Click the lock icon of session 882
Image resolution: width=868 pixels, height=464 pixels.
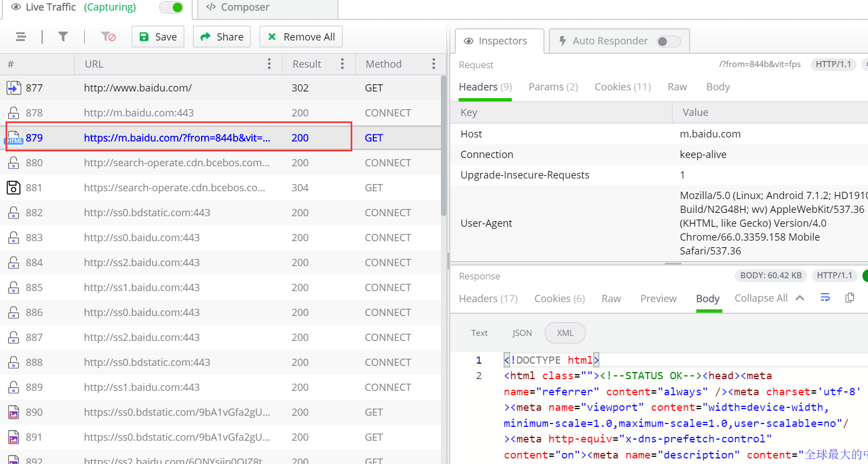tap(14, 212)
